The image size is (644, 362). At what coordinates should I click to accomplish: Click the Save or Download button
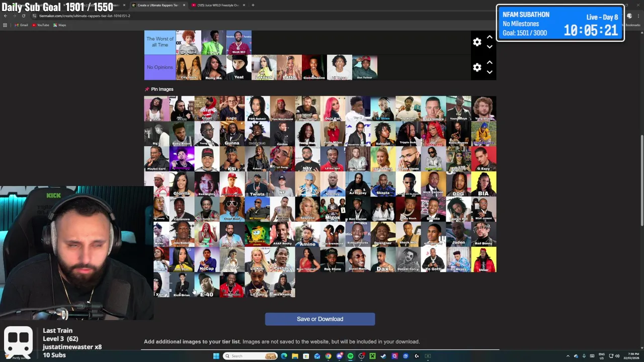[x=320, y=319]
